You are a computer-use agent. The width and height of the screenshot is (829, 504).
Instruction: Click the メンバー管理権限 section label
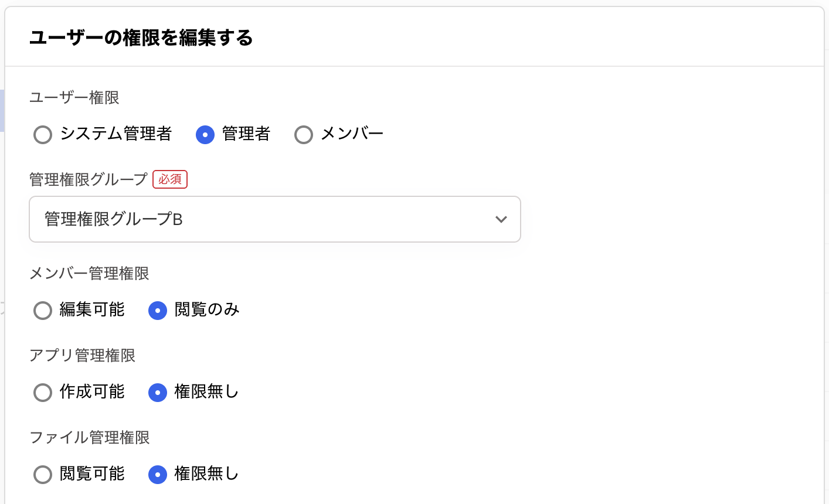(x=89, y=273)
